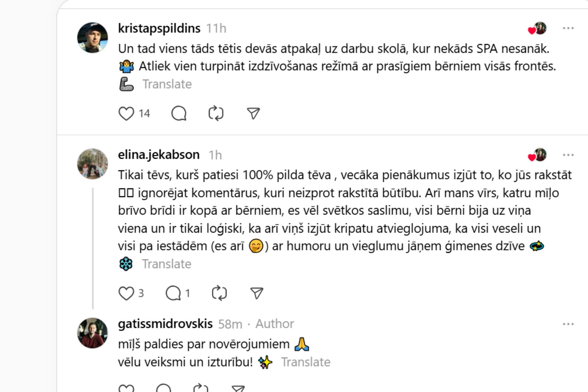Click kristapspildins profile picture
588x392 pixels.
click(x=92, y=38)
